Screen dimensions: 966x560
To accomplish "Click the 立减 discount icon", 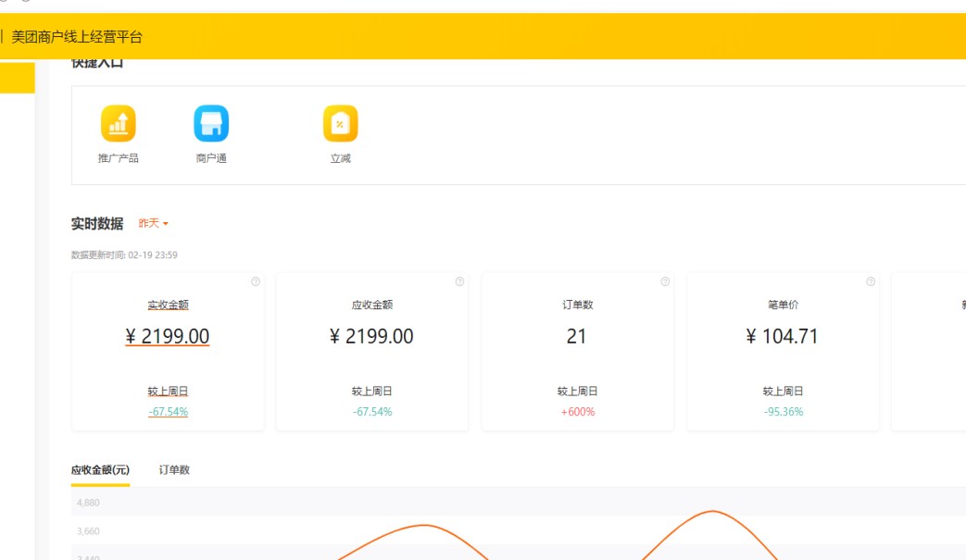I will pos(340,124).
